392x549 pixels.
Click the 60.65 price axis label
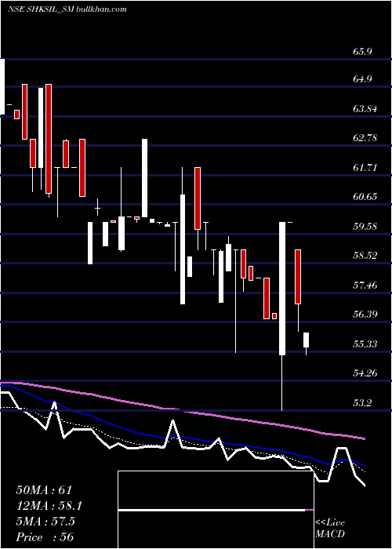(365, 197)
